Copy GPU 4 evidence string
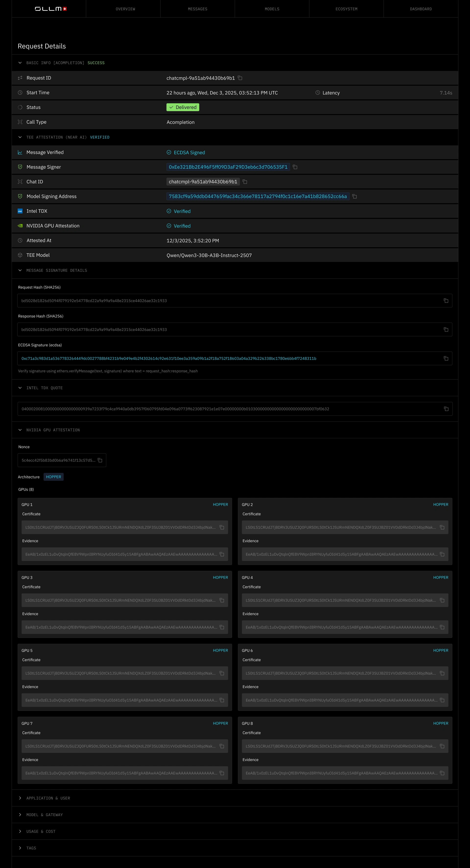The height and width of the screenshot is (868, 470). (x=442, y=627)
